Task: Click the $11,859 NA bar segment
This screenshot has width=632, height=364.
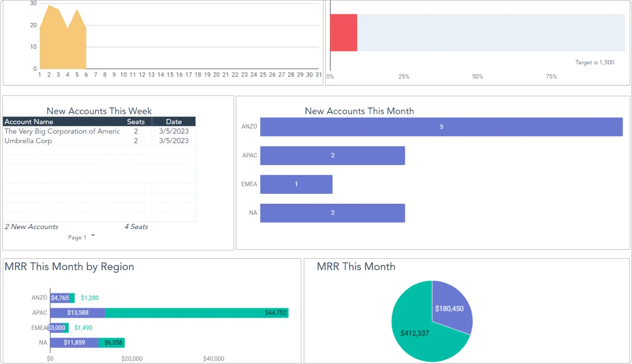Action: point(74,342)
